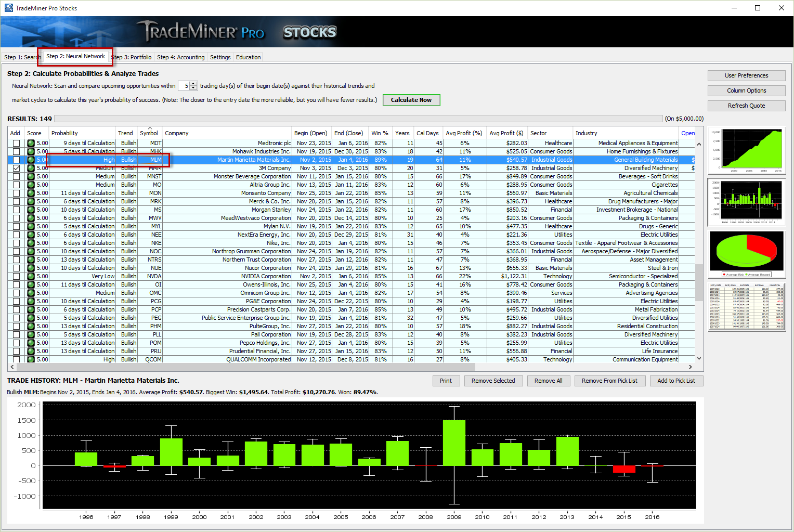Check the Add box for Monster Beverage Corporation
Screen dimensions: 794x532
coord(16,176)
